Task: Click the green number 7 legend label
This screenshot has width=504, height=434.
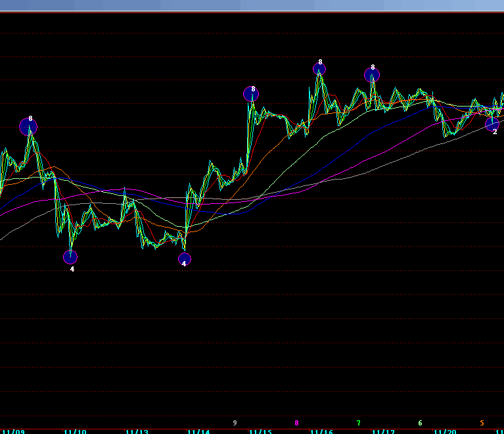Action: coord(358,423)
